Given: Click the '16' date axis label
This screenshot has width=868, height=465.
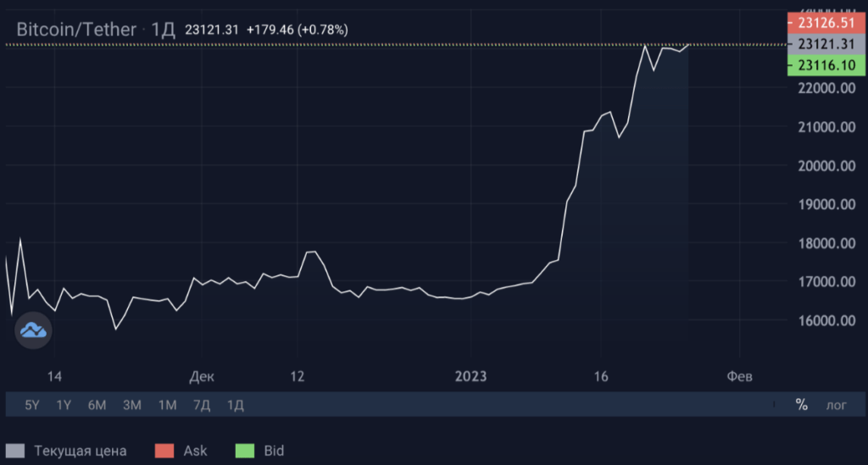Looking at the screenshot, I should coord(601,377).
